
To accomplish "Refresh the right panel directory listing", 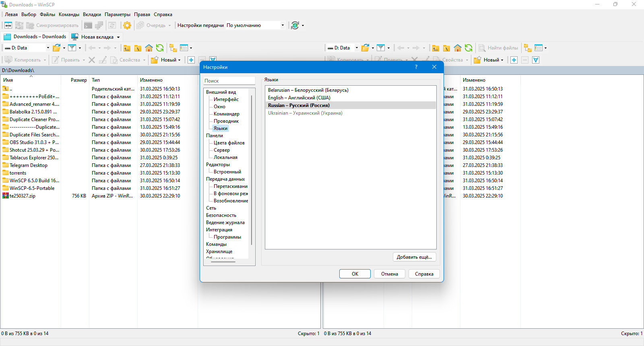I will coord(469,48).
